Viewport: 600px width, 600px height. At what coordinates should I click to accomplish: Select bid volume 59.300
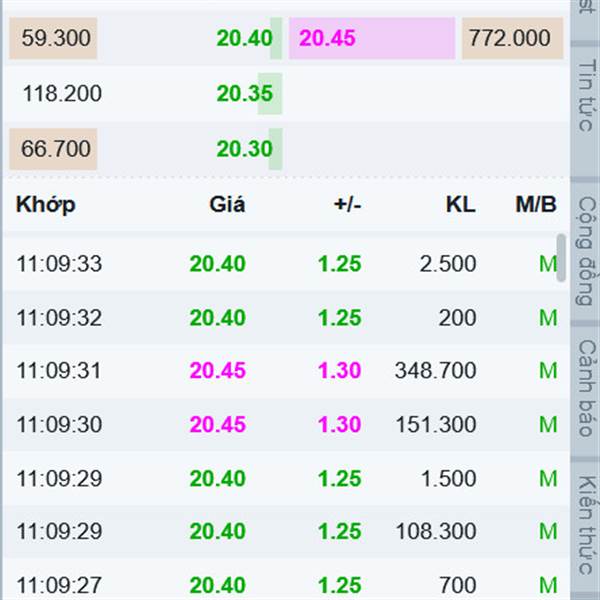click(53, 38)
